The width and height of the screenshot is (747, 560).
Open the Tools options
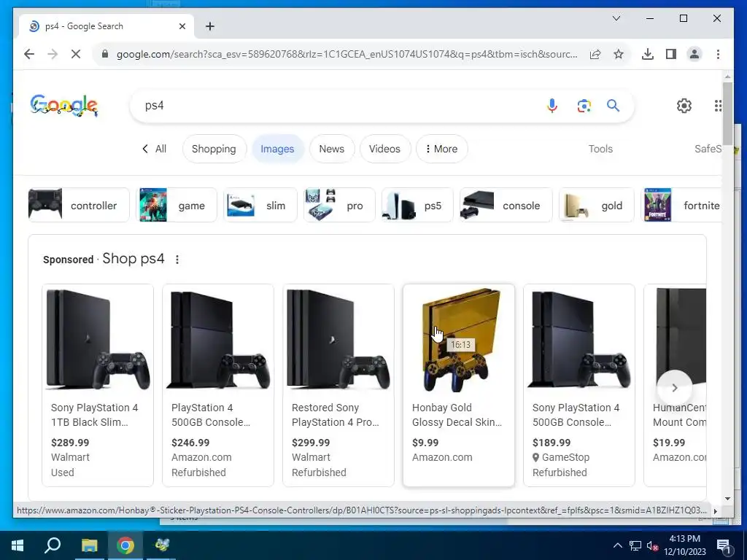[x=600, y=149]
